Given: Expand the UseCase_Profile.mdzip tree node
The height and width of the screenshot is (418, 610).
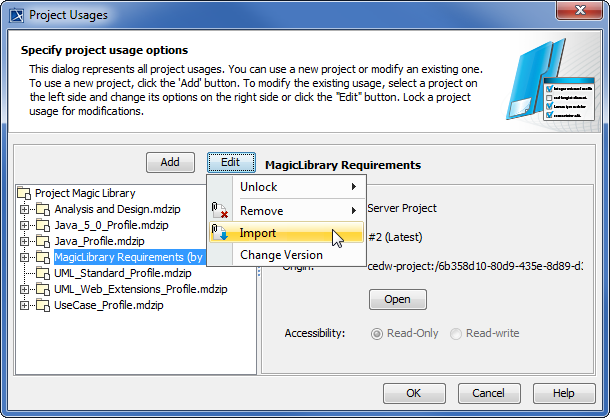Looking at the screenshot, I should click(25, 305).
